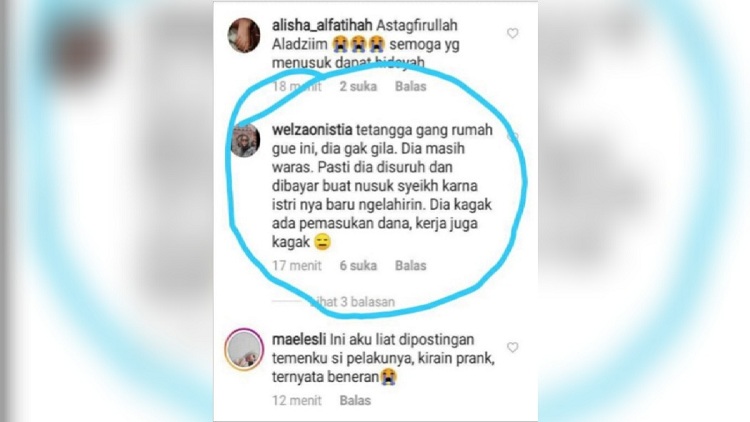
Task: Open the maelesli username link
Action: tap(299, 339)
